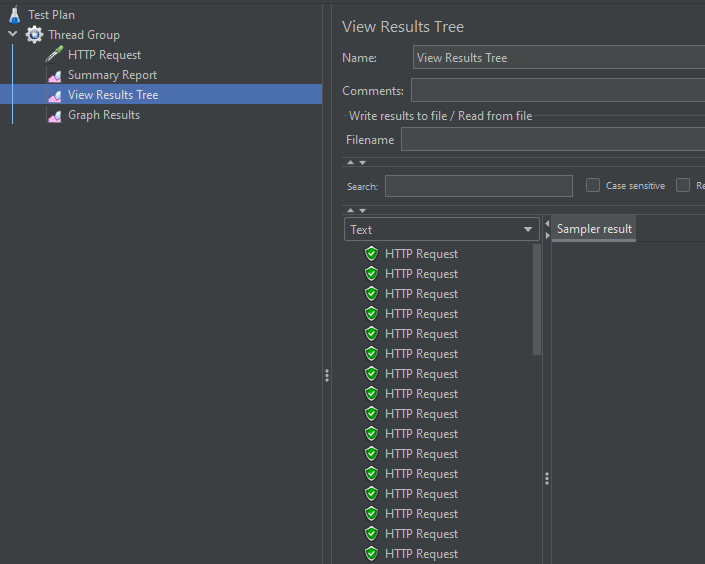Switch to the Sampler result tab
This screenshot has height=564, width=705.
(x=594, y=229)
